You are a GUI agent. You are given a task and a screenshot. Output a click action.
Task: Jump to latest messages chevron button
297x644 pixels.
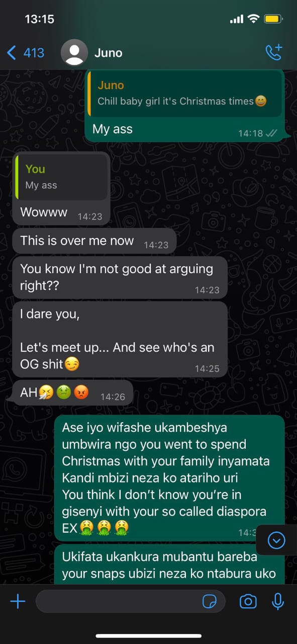276,540
